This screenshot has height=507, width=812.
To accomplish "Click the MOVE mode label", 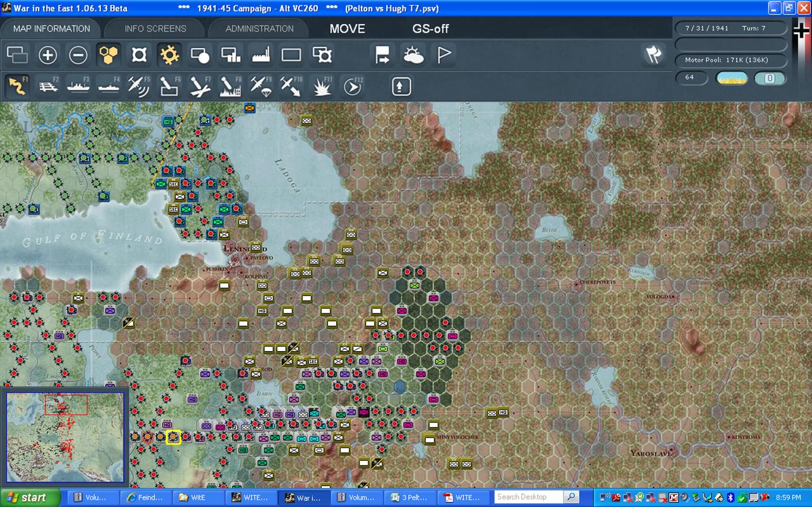I will (x=348, y=28).
